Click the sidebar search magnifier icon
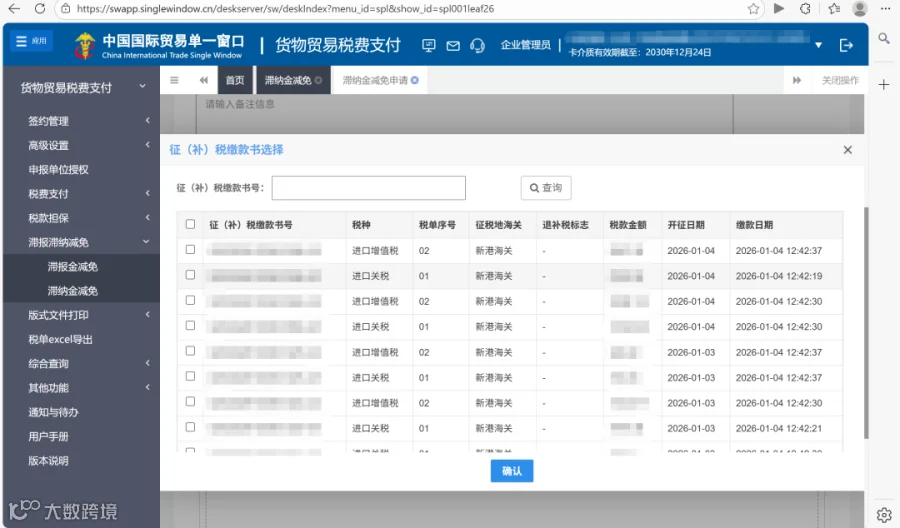900x528 pixels. (x=884, y=38)
